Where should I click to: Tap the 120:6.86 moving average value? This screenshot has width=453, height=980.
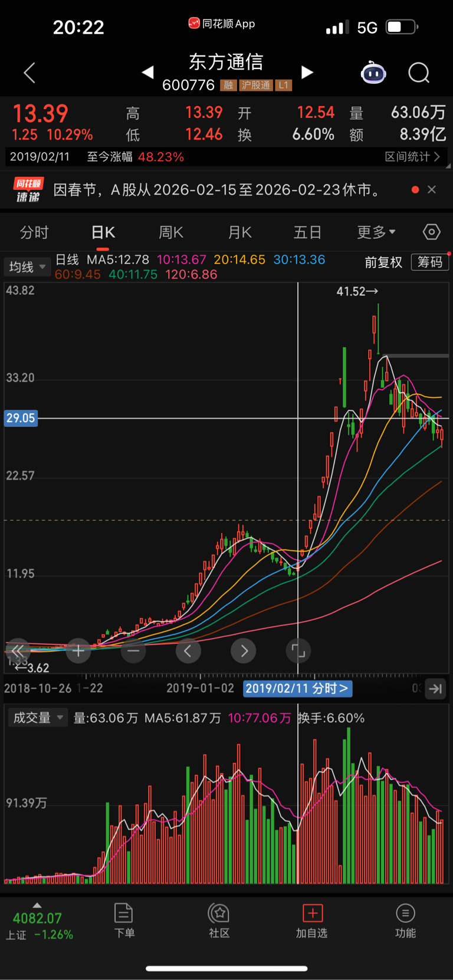pos(191,274)
